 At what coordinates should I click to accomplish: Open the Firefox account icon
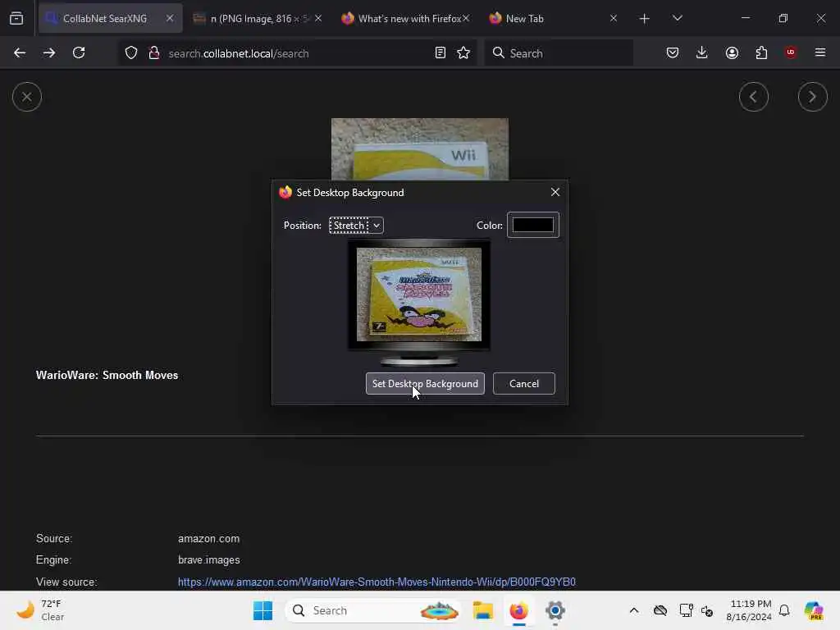click(732, 52)
